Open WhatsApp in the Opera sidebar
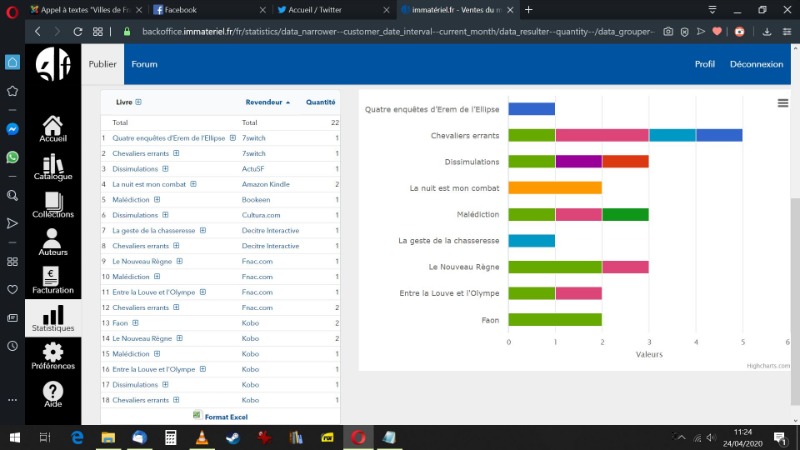 pos(12,157)
